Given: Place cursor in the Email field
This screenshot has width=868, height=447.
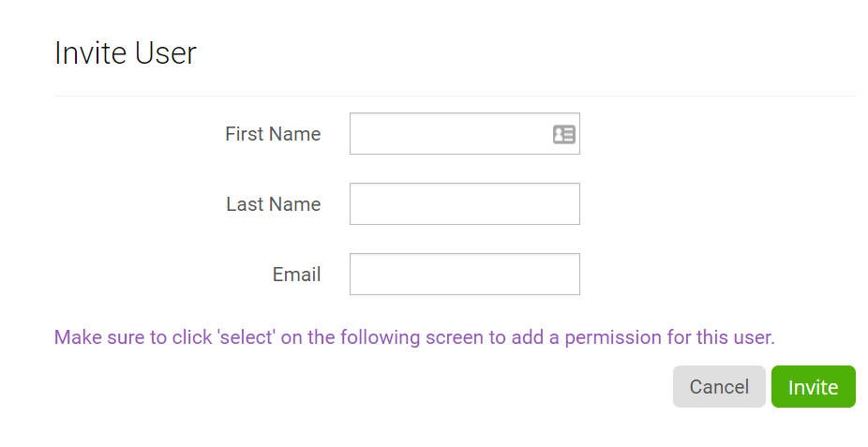Looking at the screenshot, I should pos(464,275).
